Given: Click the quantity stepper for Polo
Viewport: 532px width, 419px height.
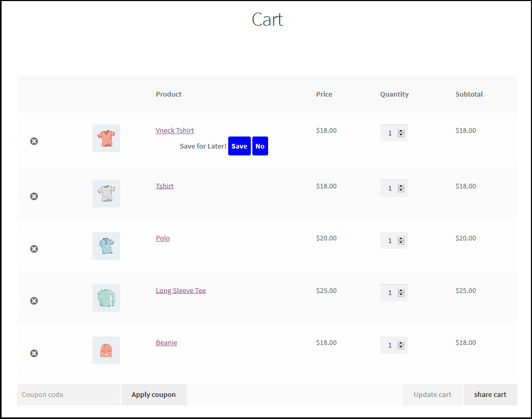Looking at the screenshot, I should coord(401,240).
